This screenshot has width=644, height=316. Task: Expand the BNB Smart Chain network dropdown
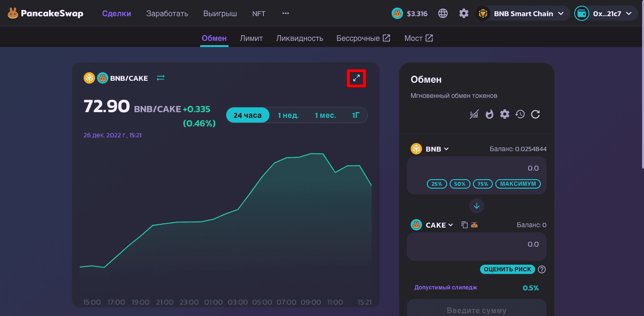click(x=523, y=14)
